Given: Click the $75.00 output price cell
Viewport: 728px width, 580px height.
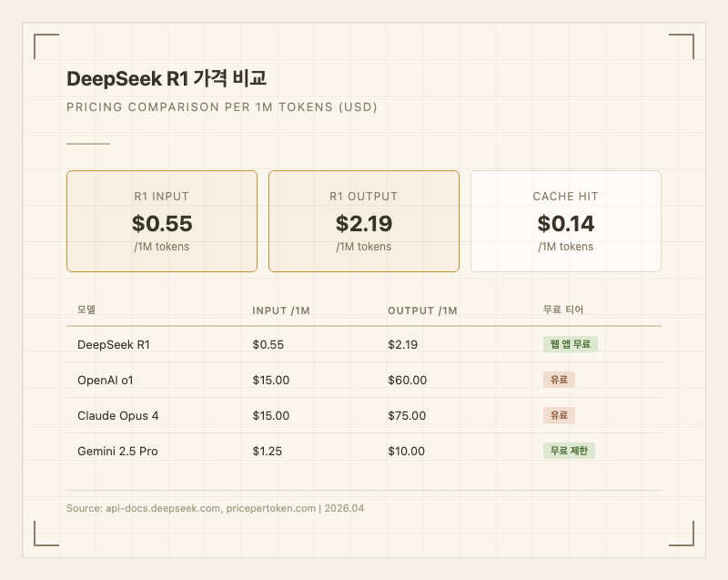Looking at the screenshot, I should pos(407,415).
